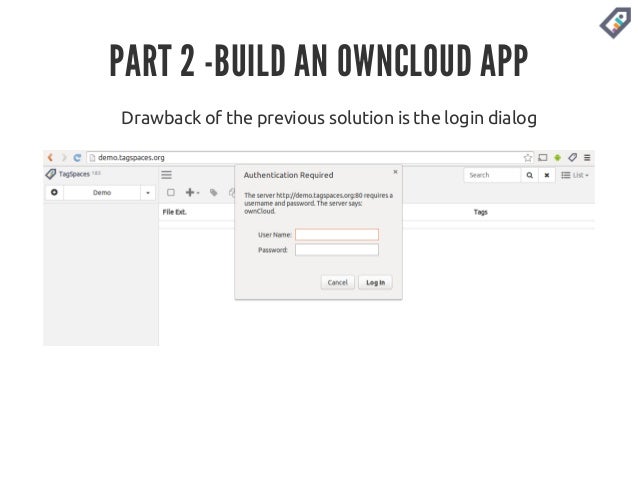Screen dimensions: 638x493
Task: Clear search with the X button
Action: 547,175
